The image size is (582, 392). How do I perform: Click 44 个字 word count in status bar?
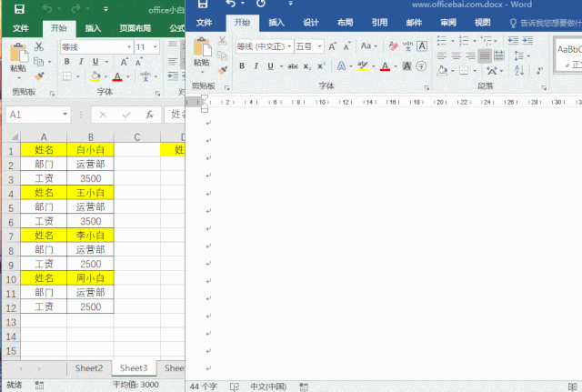[x=204, y=387]
